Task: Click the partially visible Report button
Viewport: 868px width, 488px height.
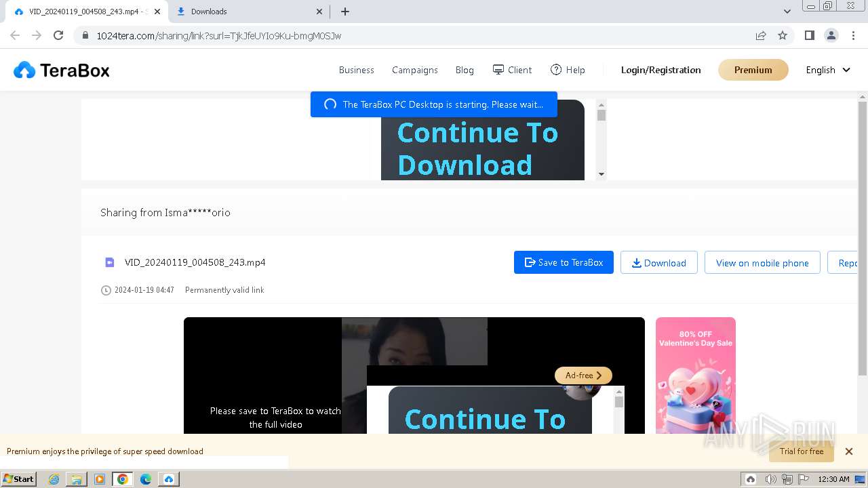Action: (843, 262)
